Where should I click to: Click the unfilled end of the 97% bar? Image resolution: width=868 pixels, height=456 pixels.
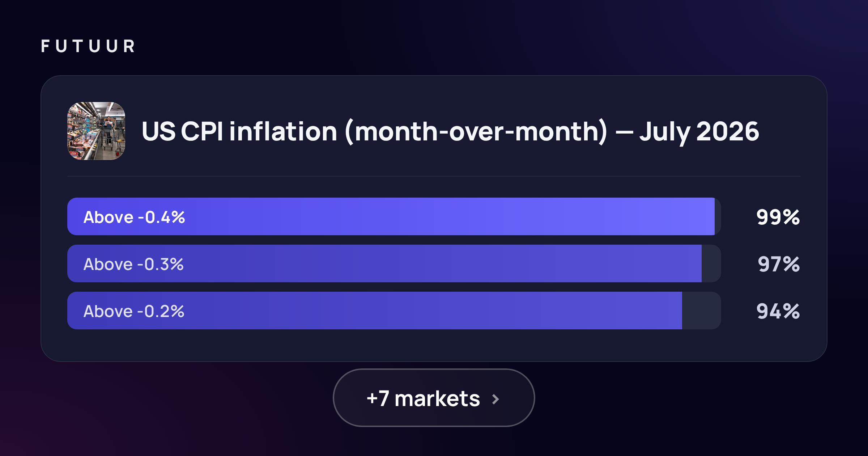pyautogui.click(x=711, y=263)
